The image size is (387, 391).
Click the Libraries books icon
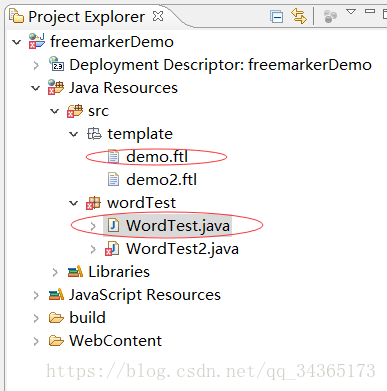75,272
